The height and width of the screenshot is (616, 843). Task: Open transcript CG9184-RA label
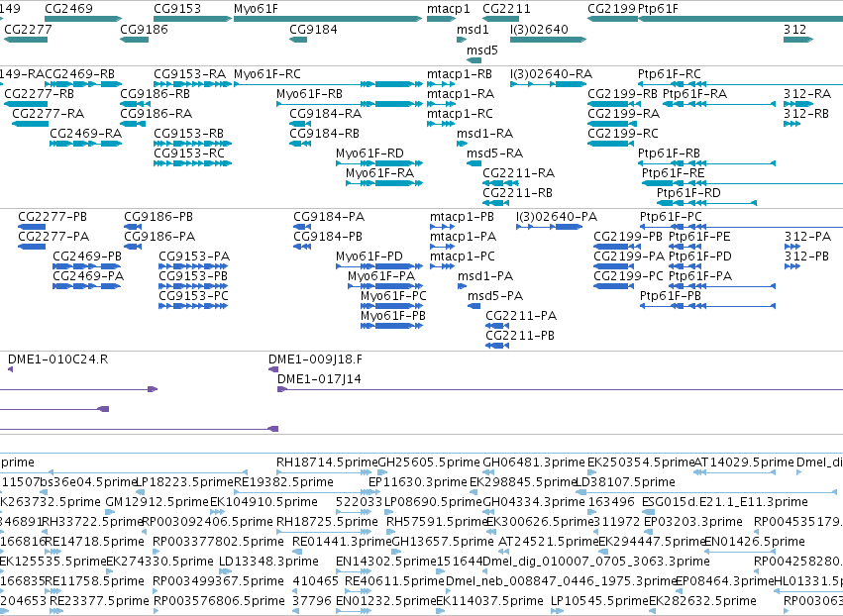click(325, 114)
